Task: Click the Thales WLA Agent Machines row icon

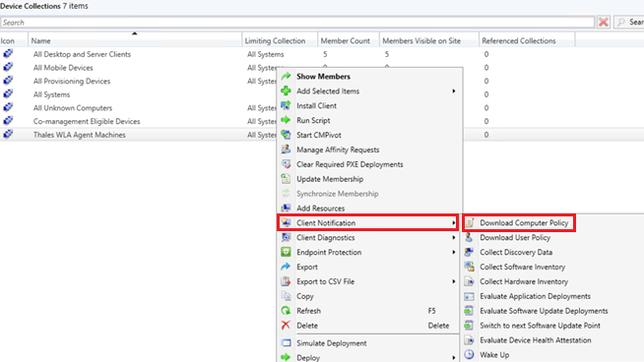Action: coord(8,134)
